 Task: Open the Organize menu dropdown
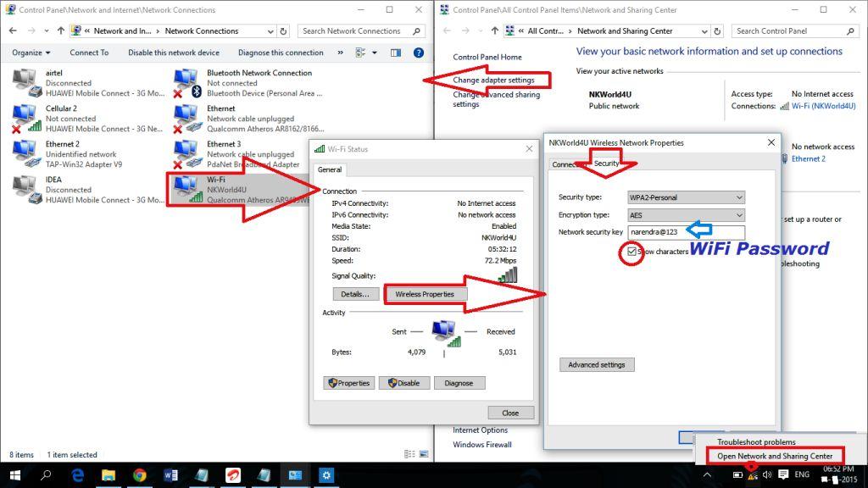pos(31,53)
